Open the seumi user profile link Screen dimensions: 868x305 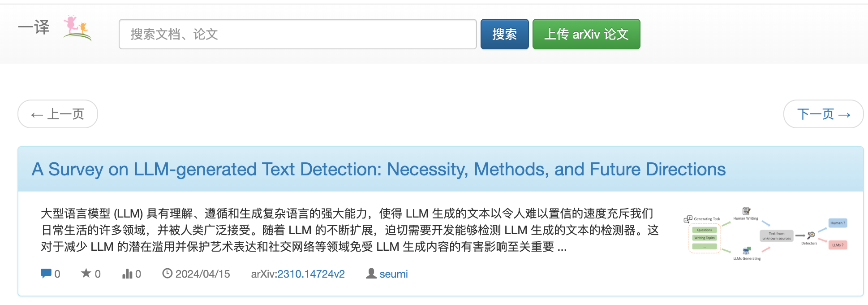[x=394, y=274]
